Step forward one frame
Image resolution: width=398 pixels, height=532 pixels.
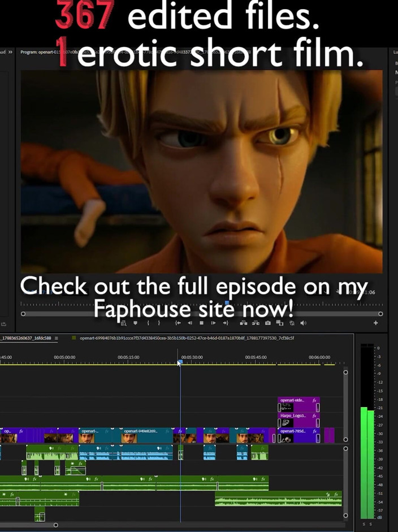[x=214, y=323]
